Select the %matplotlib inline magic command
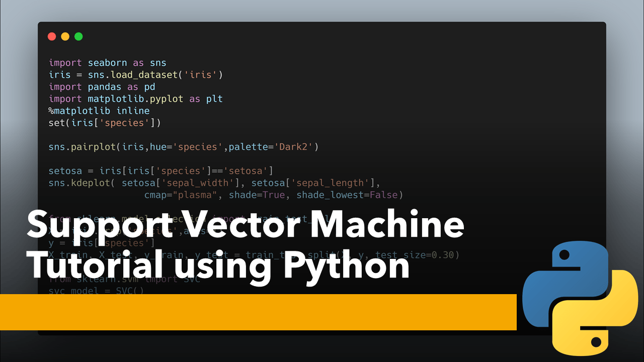 (98, 111)
